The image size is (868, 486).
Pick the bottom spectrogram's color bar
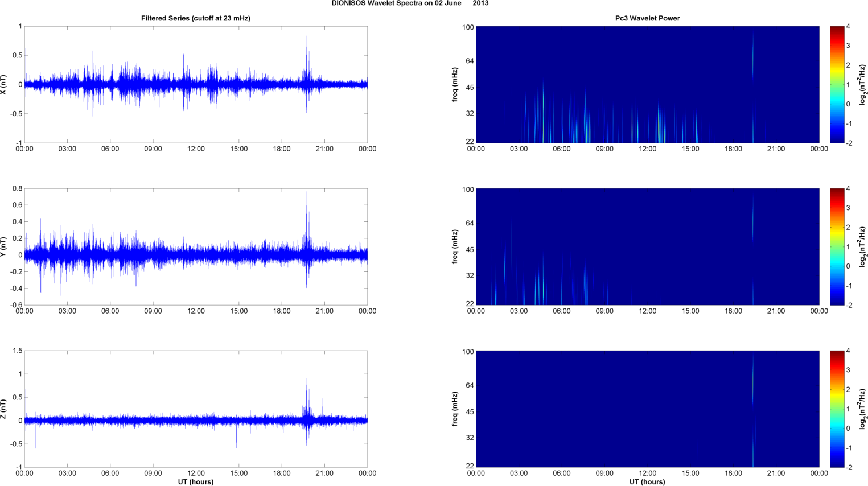(x=837, y=409)
